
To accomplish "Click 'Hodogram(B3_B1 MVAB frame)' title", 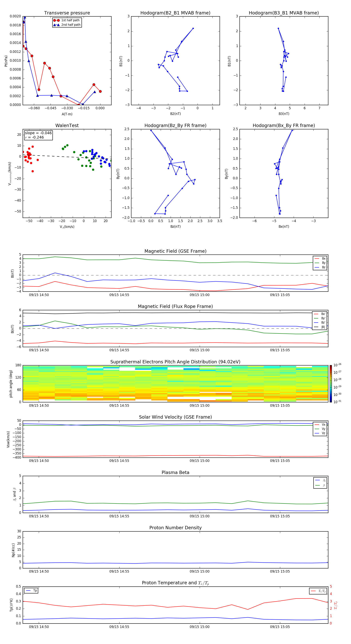I will click(284, 13).
